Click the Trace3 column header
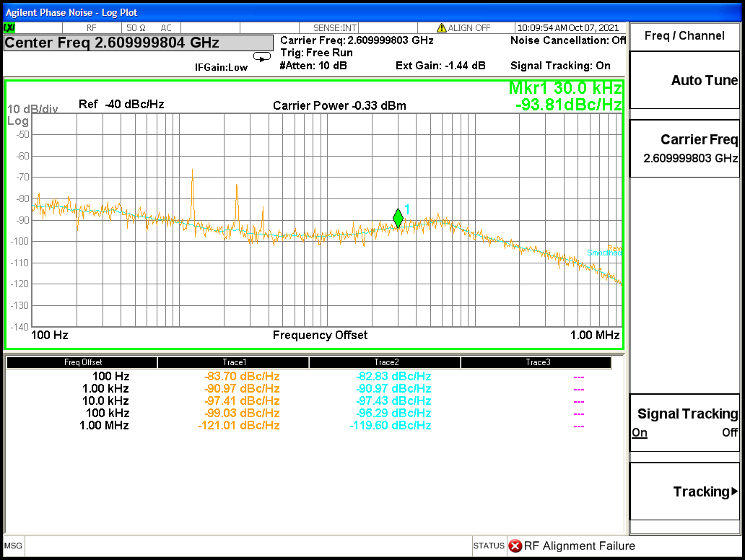The height and width of the screenshot is (560, 745). tap(537, 362)
